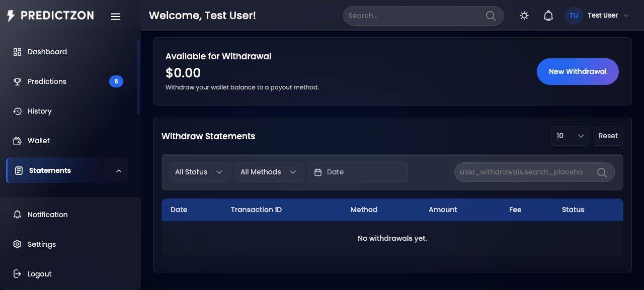Open the rows-per-page 10 dropdown
The width and height of the screenshot is (644, 290).
(x=570, y=136)
